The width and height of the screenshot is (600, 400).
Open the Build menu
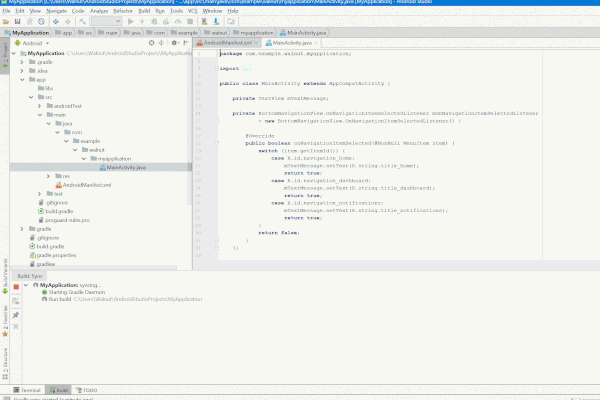tap(144, 11)
